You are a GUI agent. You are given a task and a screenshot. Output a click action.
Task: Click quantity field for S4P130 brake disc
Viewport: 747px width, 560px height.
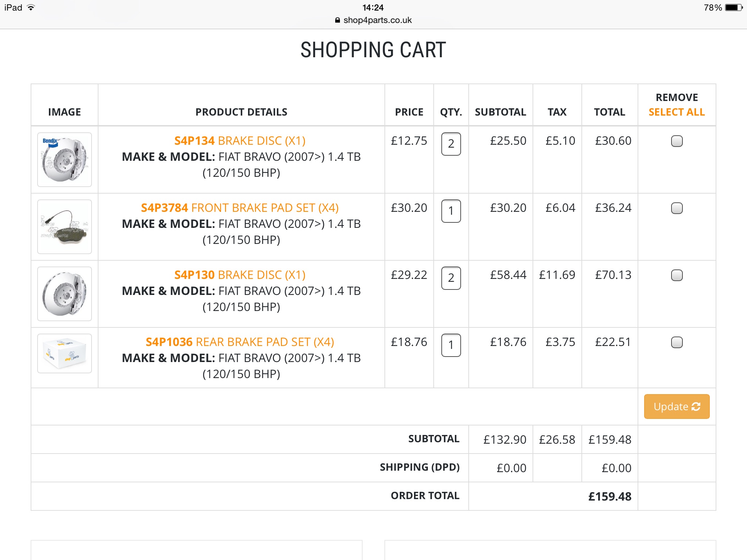click(x=451, y=278)
